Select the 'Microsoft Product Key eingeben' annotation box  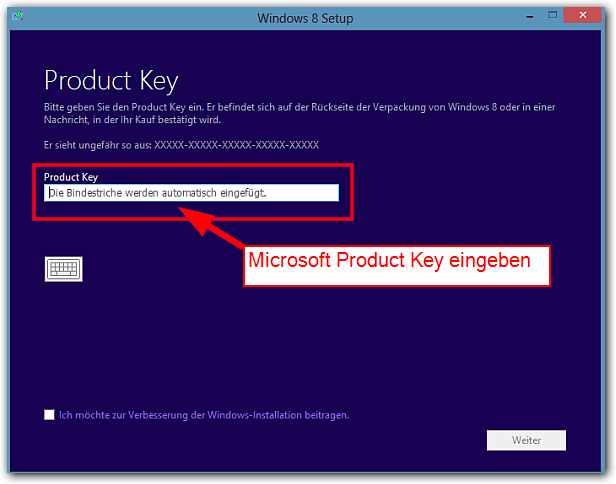(397, 266)
